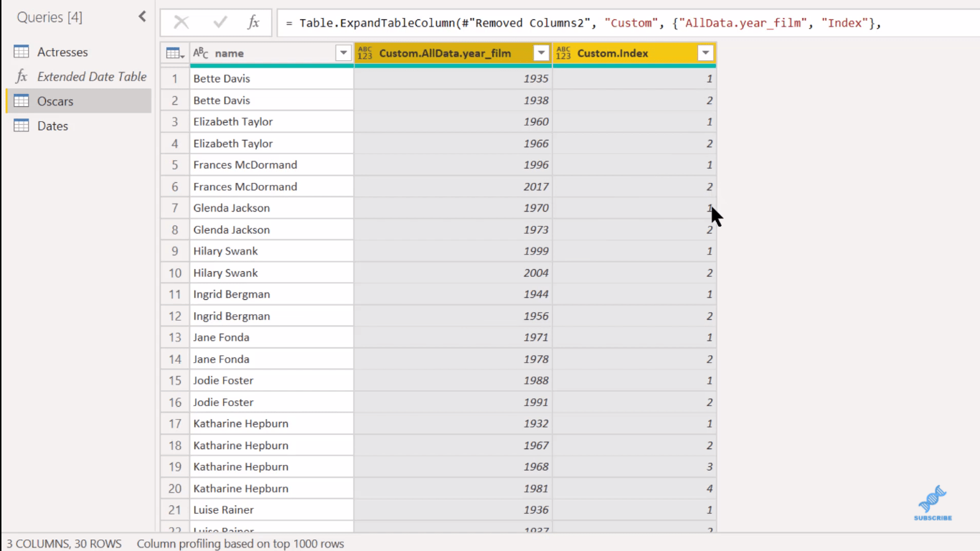Change the data type icon of Custom.AllData.year_film
This screenshot has width=980, height=551.
tap(365, 53)
